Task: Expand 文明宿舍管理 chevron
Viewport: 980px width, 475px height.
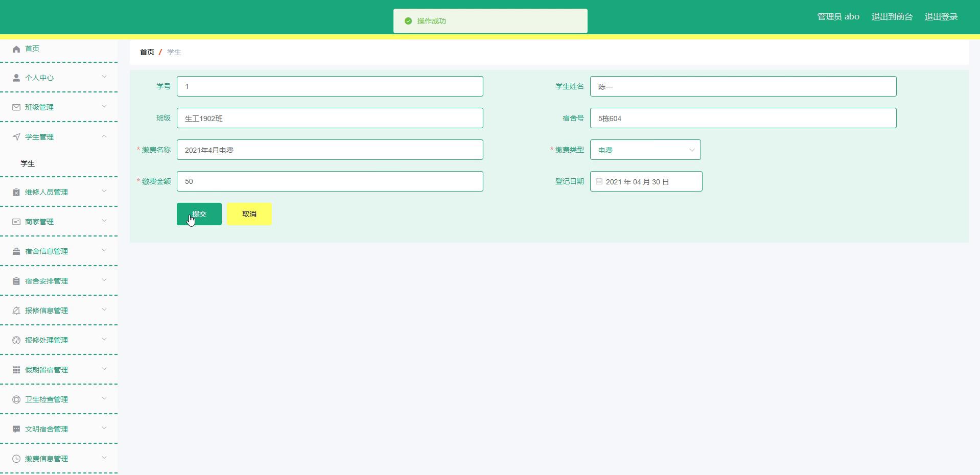Action: pos(104,428)
